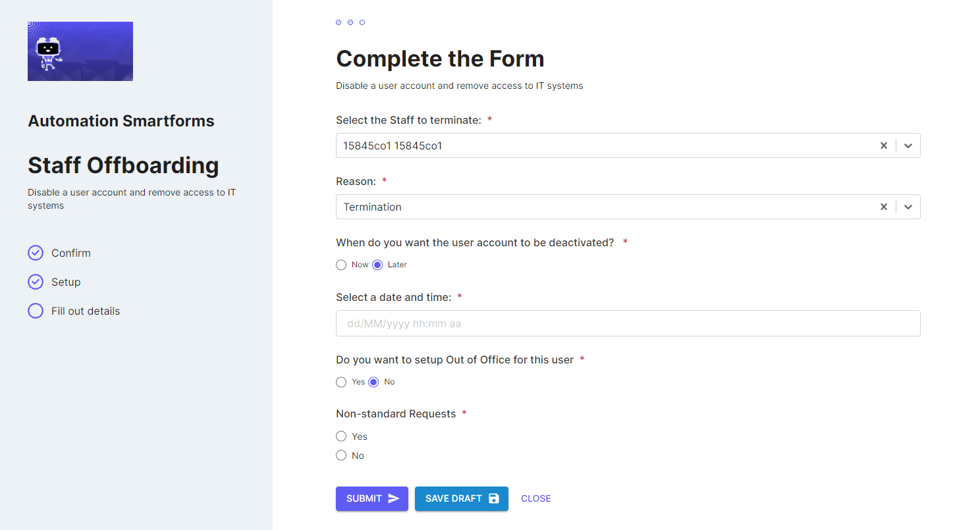The width and height of the screenshot is (980, 530).
Task: Click the Submit button
Action: pyautogui.click(x=372, y=498)
